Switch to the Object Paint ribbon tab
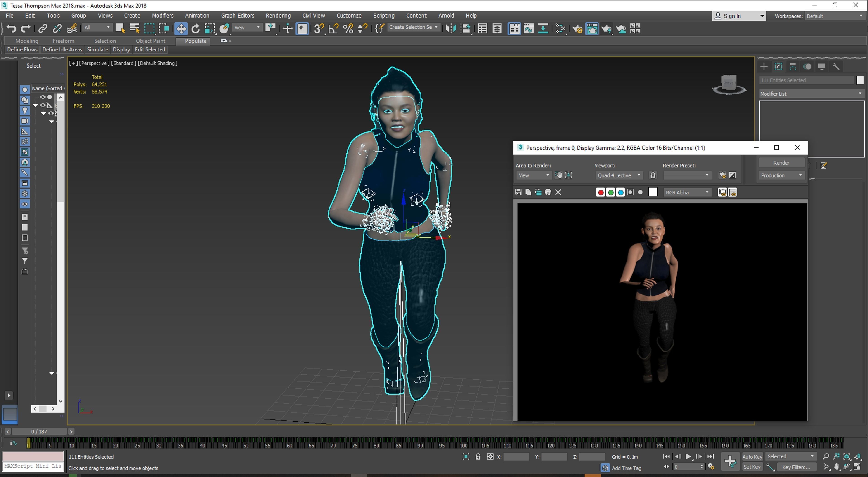The image size is (868, 477). tap(150, 41)
